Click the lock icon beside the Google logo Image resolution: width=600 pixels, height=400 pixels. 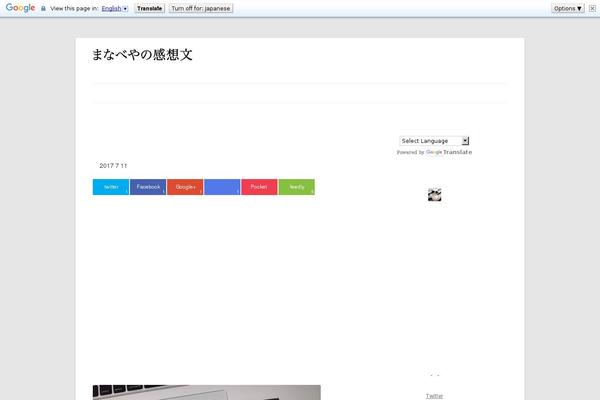43,8
